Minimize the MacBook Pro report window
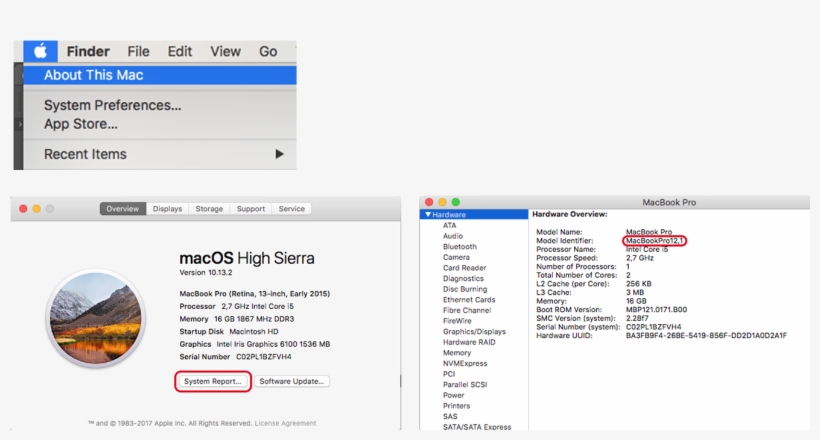This screenshot has height=440, width=820. [442, 202]
